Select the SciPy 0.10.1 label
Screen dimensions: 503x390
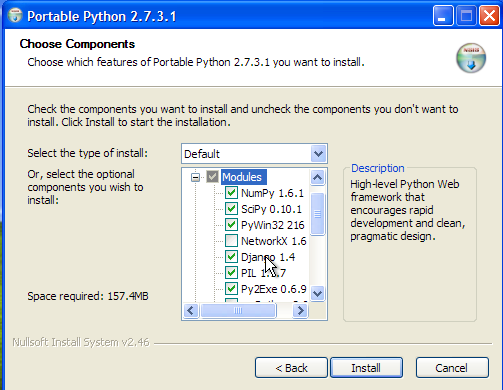271,209
